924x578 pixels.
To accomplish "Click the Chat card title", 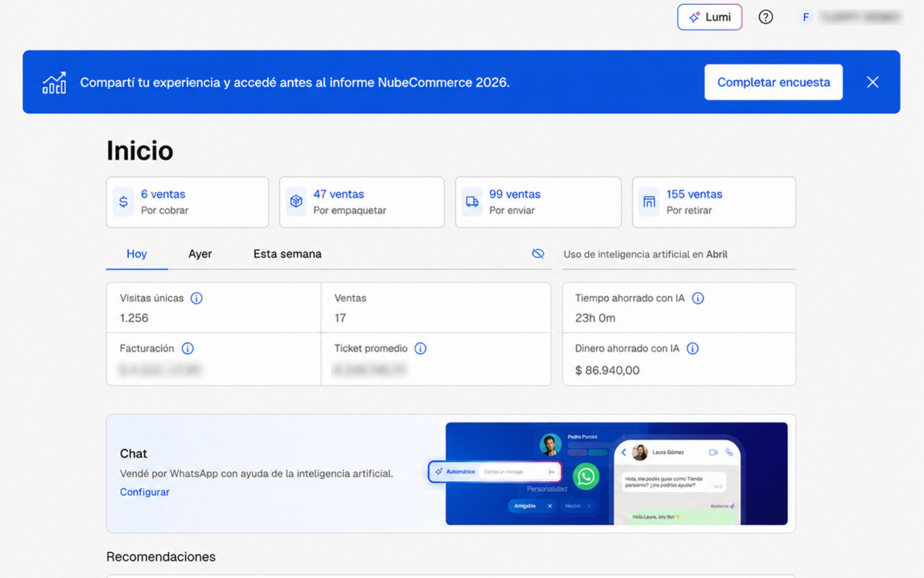I will pyautogui.click(x=133, y=454).
